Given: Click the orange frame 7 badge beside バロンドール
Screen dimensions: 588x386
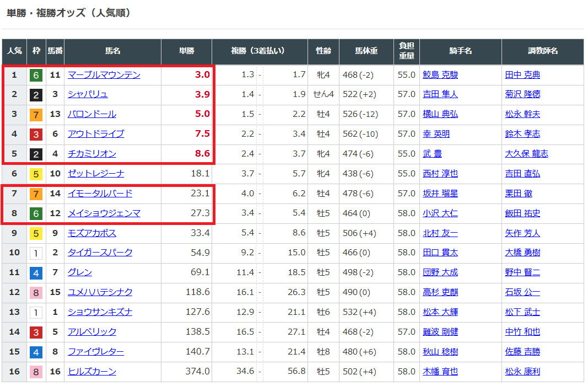Looking at the screenshot, I should pyautogui.click(x=36, y=115).
